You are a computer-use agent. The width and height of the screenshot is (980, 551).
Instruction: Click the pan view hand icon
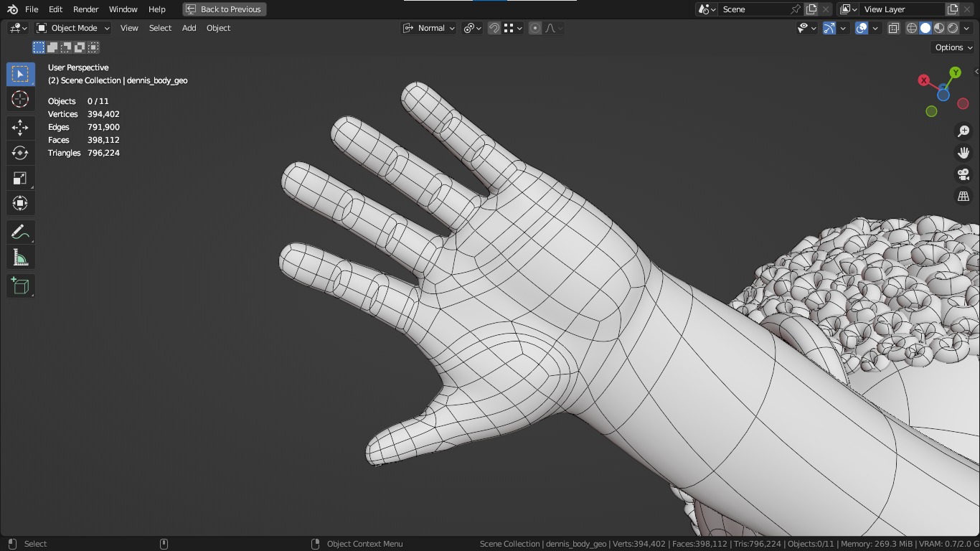(963, 153)
